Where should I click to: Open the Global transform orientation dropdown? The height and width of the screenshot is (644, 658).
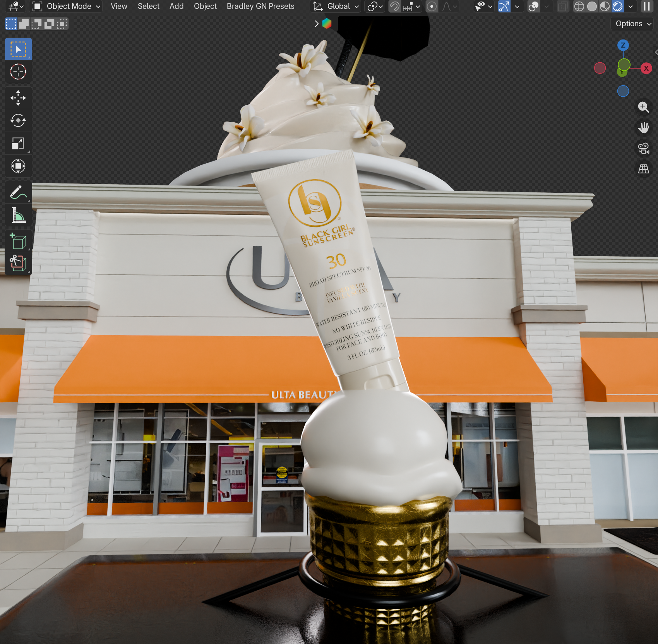click(x=336, y=6)
